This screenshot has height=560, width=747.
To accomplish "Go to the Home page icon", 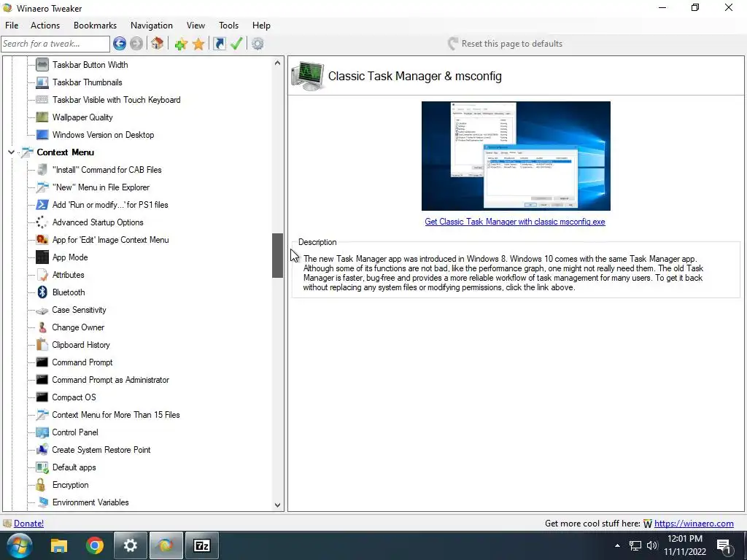I will click(158, 44).
